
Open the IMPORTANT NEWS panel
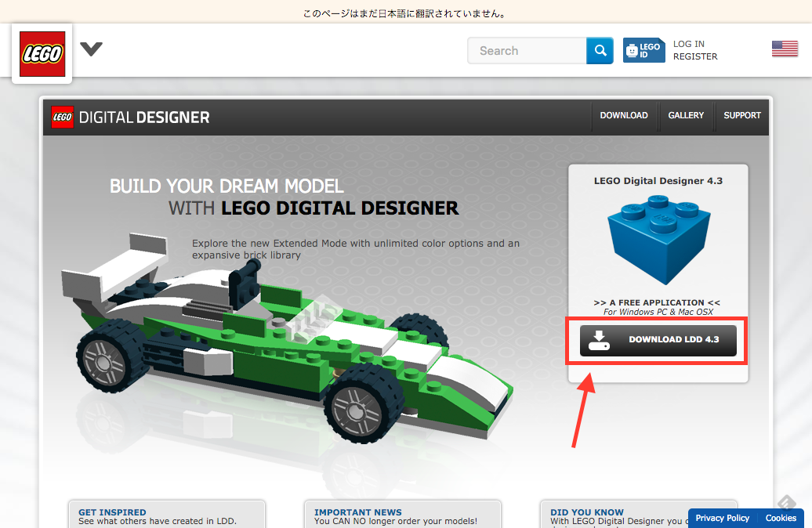[x=402, y=514]
